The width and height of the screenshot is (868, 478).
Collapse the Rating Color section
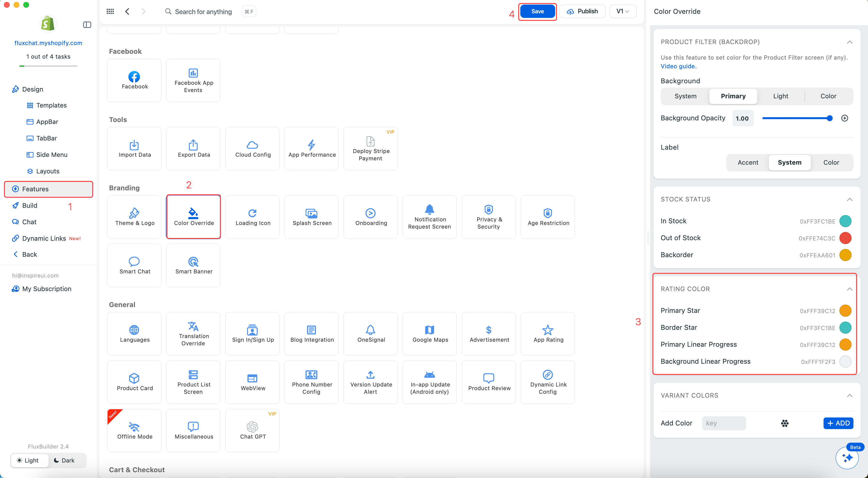849,289
